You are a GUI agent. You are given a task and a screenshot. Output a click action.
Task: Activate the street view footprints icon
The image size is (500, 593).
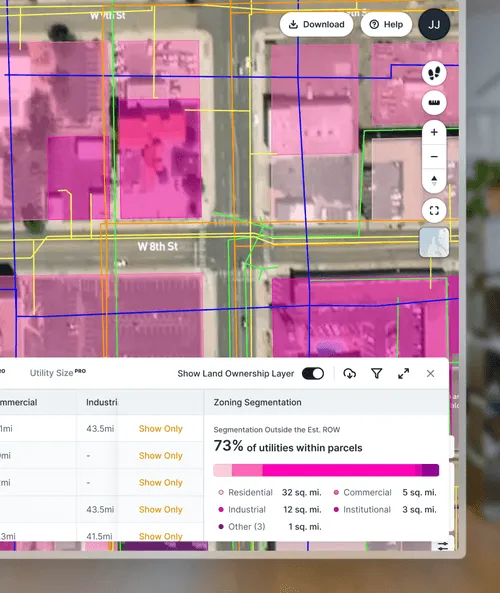[434, 73]
